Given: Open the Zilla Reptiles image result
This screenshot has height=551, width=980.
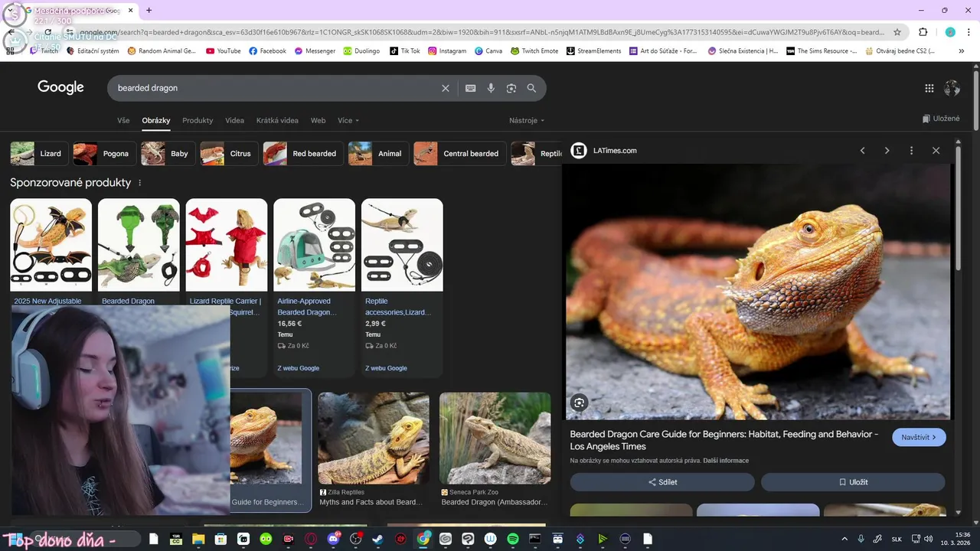Looking at the screenshot, I should pyautogui.click(x=374, y=450).
